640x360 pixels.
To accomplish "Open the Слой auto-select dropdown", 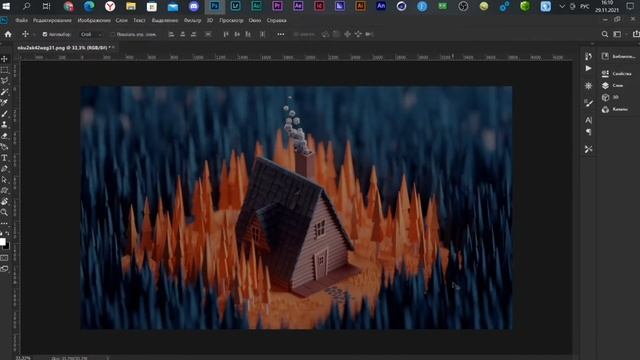I will coord(91,34).
